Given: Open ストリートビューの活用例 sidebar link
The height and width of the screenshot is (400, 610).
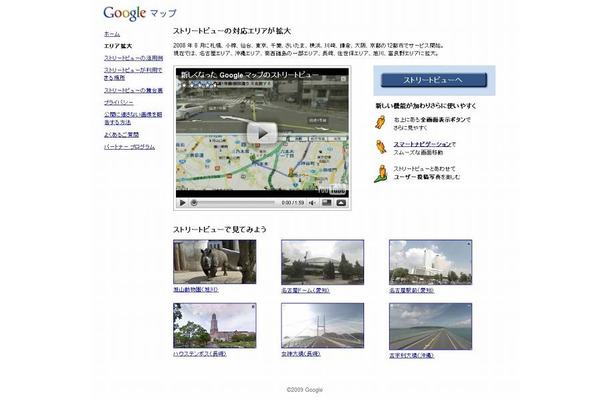Looking at the screenshot, I should coord(133,58).
